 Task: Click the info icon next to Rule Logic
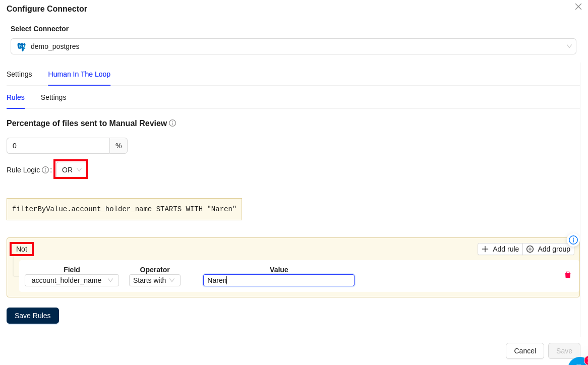[45, 170]
